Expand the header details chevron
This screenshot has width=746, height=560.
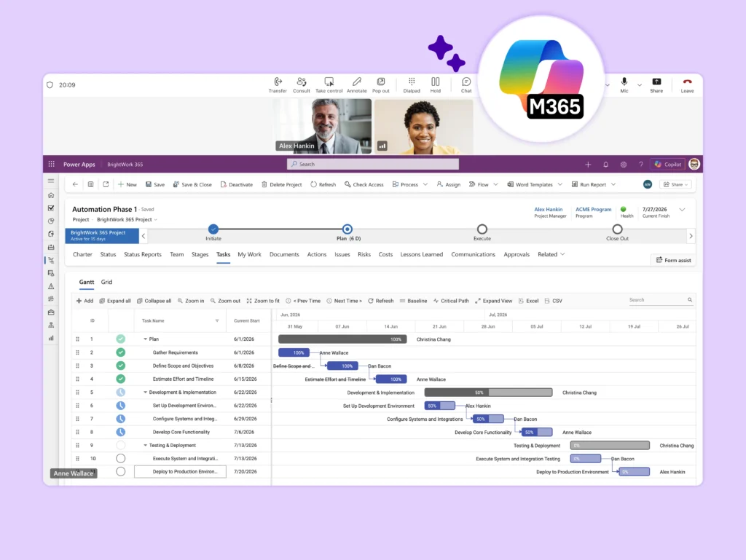[x=682, y=210]
